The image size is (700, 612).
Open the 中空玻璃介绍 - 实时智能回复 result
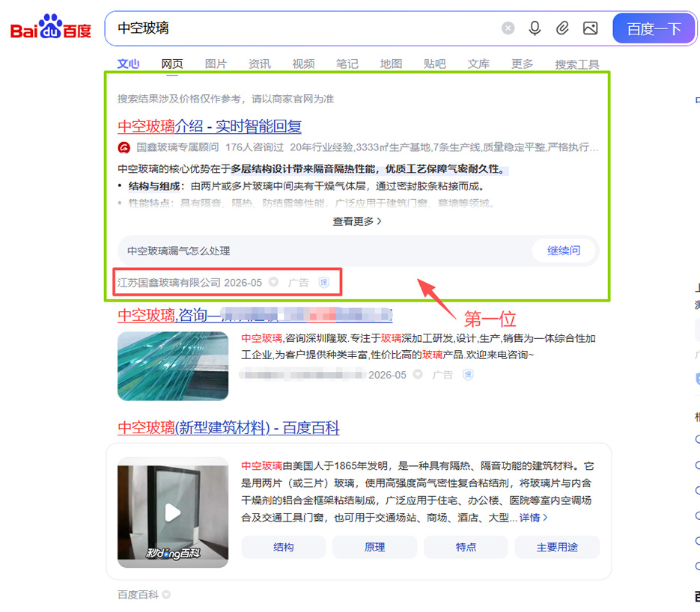click(210, 126)
